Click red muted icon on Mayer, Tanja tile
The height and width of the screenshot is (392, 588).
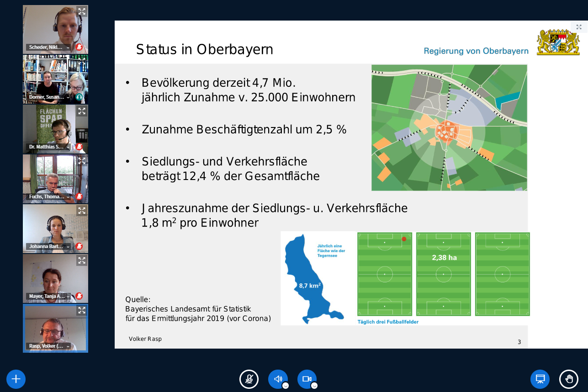click(x=79, y=296)
